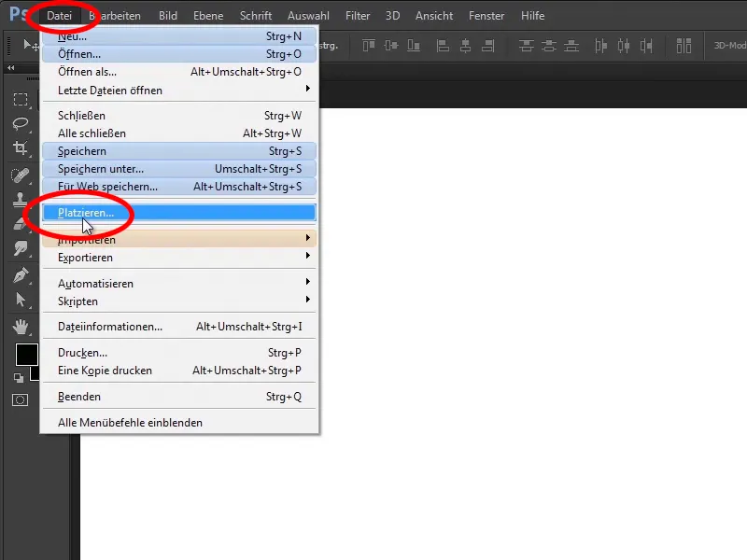
Task: Click Align vertical centers icon
Action: click(x=391, y=46)
